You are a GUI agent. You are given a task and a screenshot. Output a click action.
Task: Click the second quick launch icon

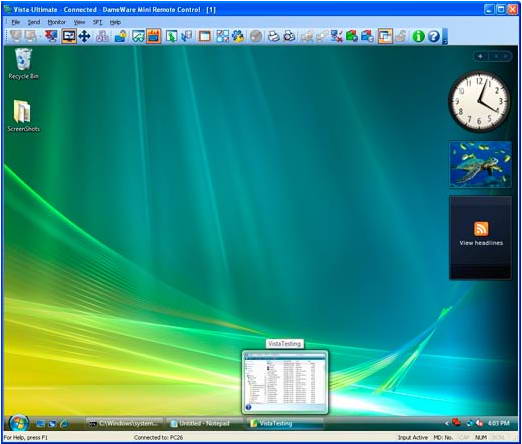point(52,424)
